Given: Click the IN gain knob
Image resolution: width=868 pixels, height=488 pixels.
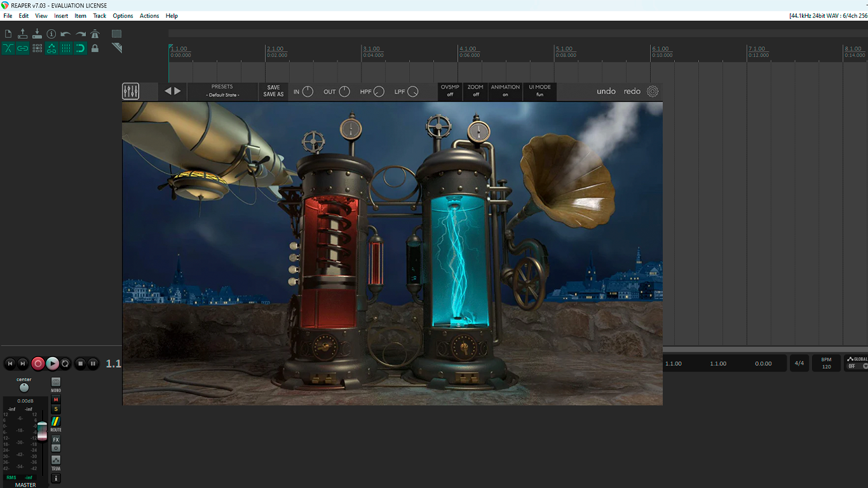Looking at the screenshot, I should (x=308, y=91).
